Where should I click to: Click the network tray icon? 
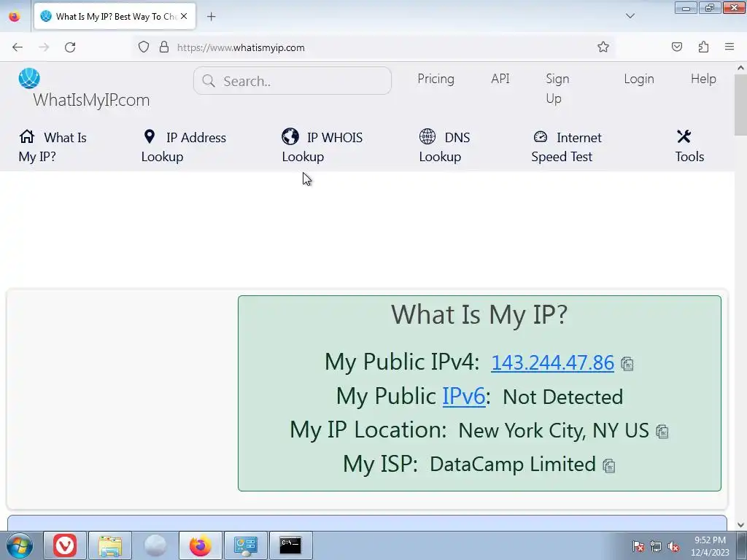pos(656,547)
